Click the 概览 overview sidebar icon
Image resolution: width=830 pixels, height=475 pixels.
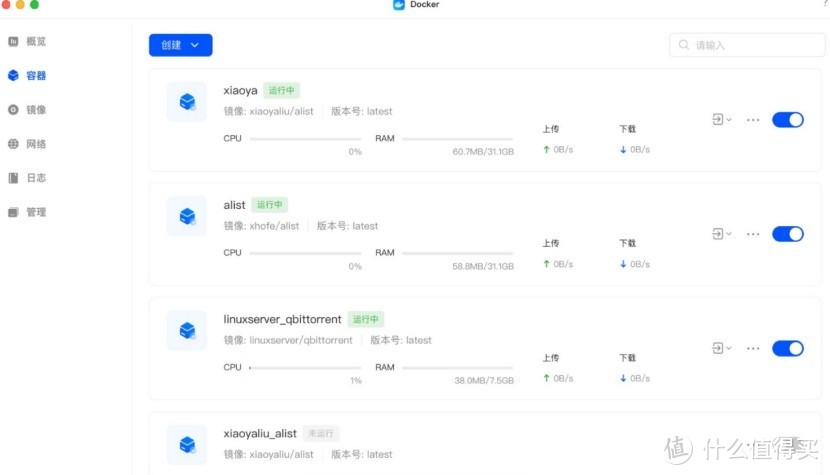click(x=13, y=41)
